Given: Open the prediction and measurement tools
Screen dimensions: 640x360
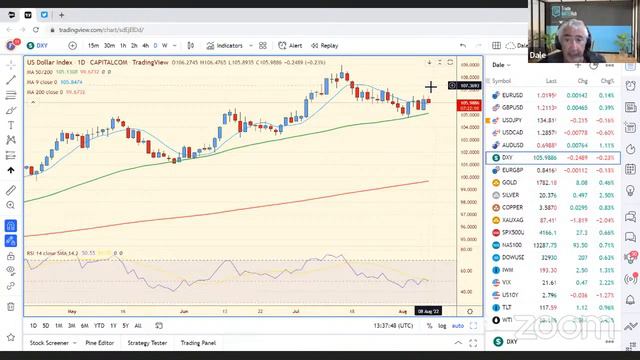Looking at the screenshot, I should pyautogui.click(x=11, y=155).
